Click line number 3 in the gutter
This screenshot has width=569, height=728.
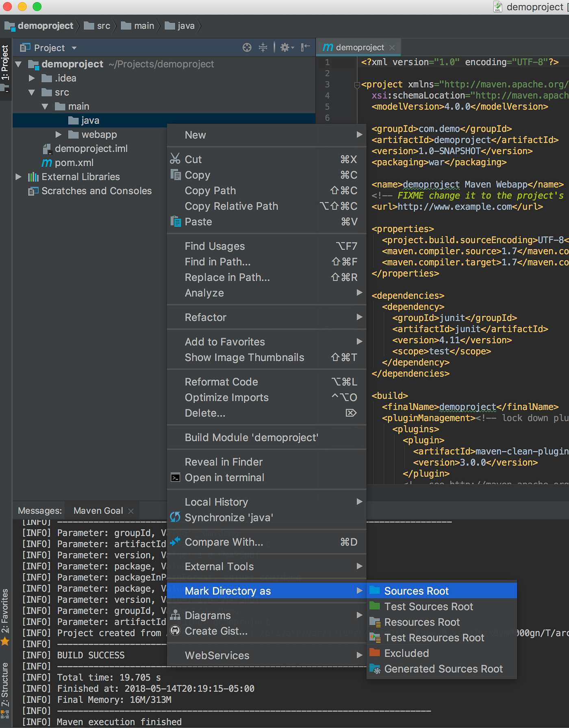[327, 84]
